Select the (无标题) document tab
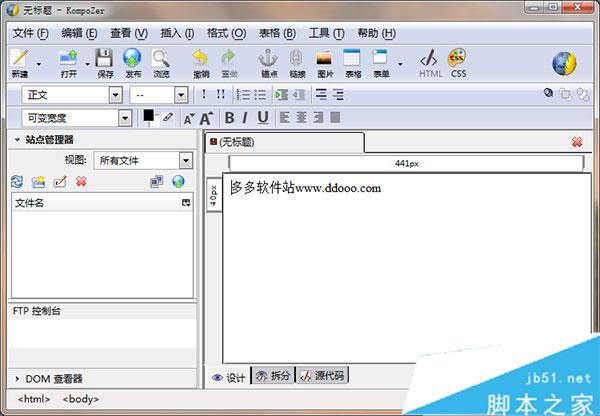 click(x=284, y=142)
